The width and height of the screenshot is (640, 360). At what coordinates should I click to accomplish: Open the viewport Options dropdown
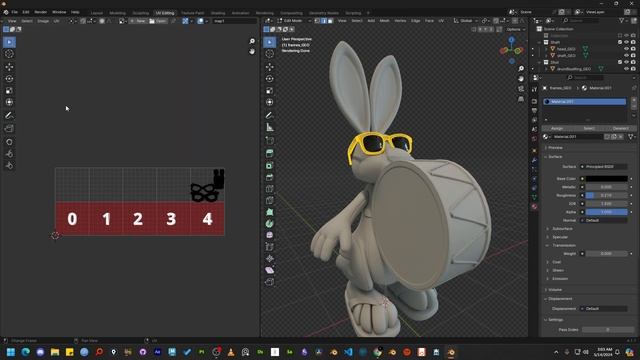pyautogui.click(x=516, y=29)
